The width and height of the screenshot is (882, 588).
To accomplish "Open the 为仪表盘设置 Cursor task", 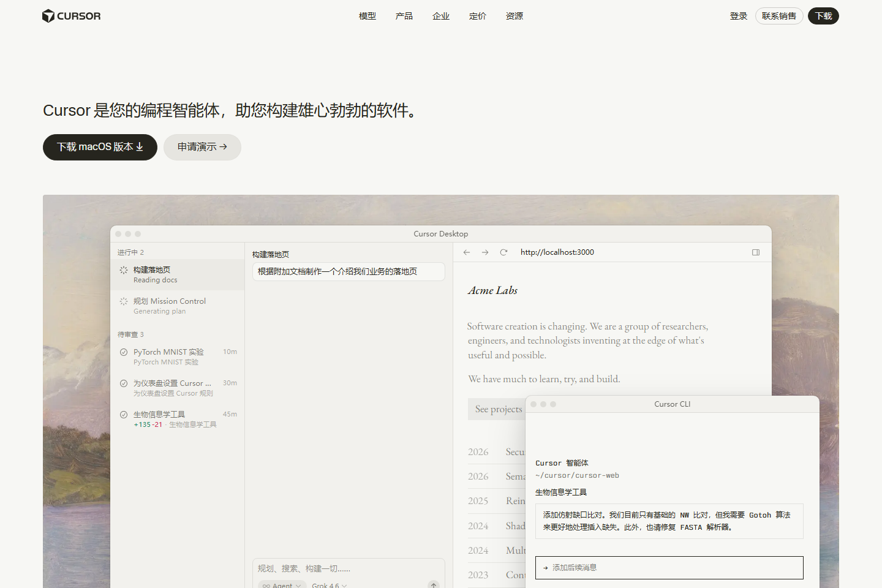I will click(178, 388).
